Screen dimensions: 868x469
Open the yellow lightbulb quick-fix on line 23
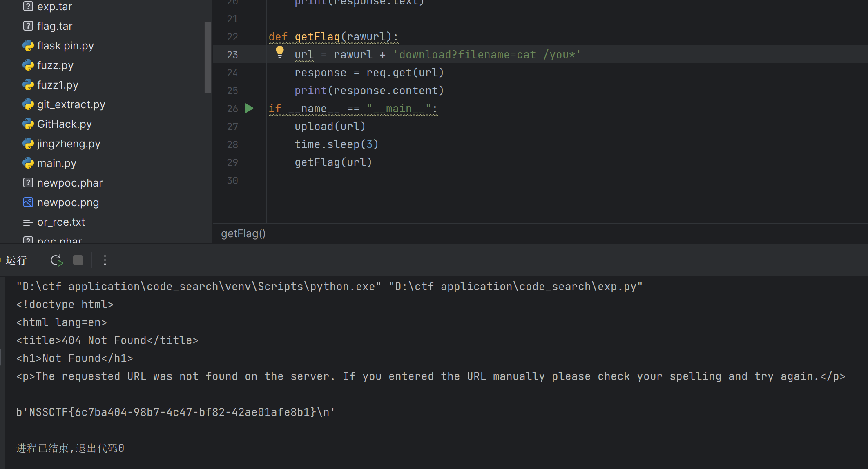[280, 52]
